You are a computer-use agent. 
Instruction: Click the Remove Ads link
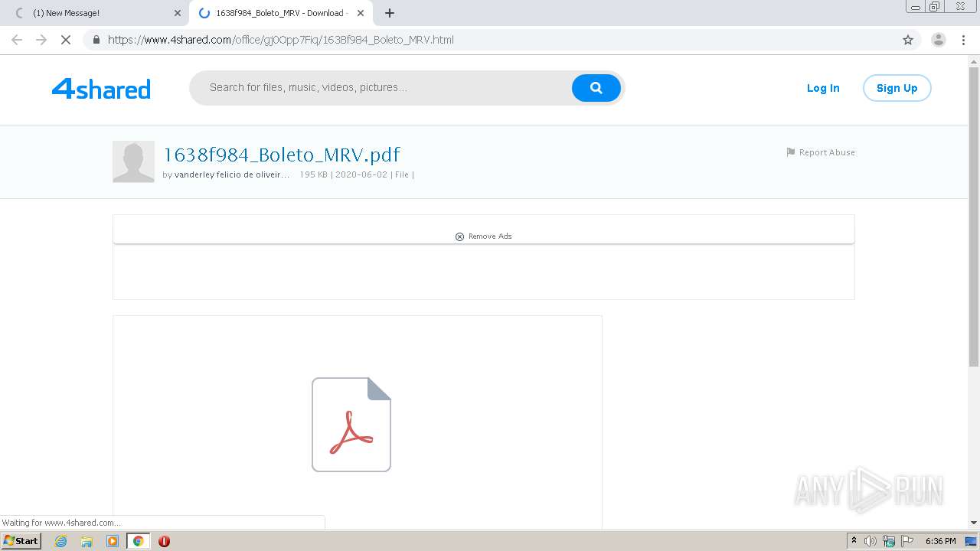(x=490, y=236)
